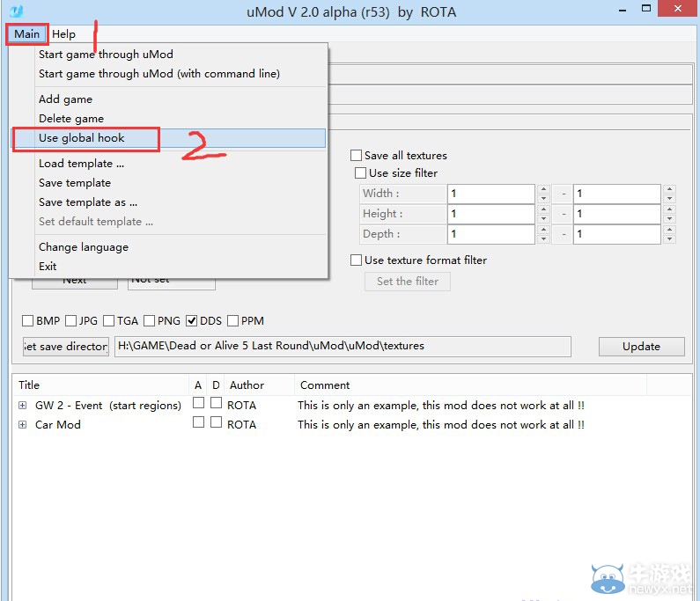700x601 pixels.
Task: Click the 'Set save directory' button
Action: pos(66,347)
